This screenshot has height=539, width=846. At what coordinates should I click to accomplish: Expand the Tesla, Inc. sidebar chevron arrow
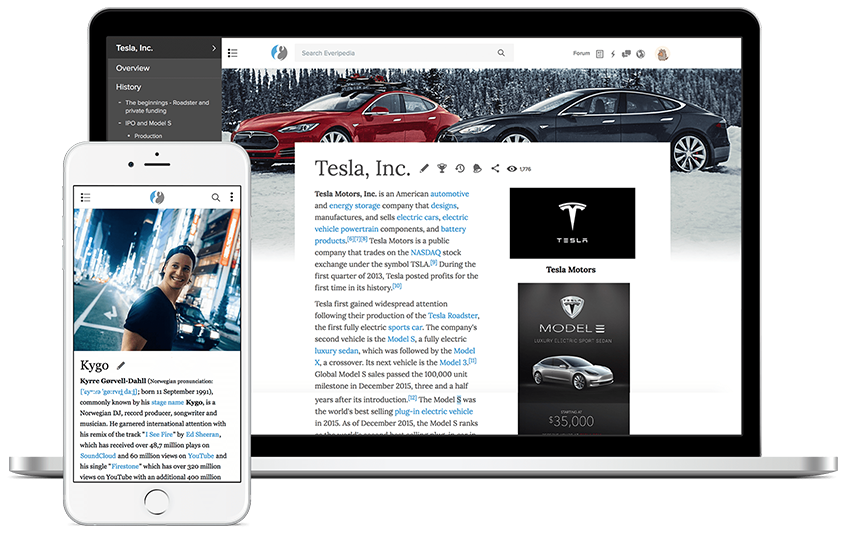coord(214,48)
